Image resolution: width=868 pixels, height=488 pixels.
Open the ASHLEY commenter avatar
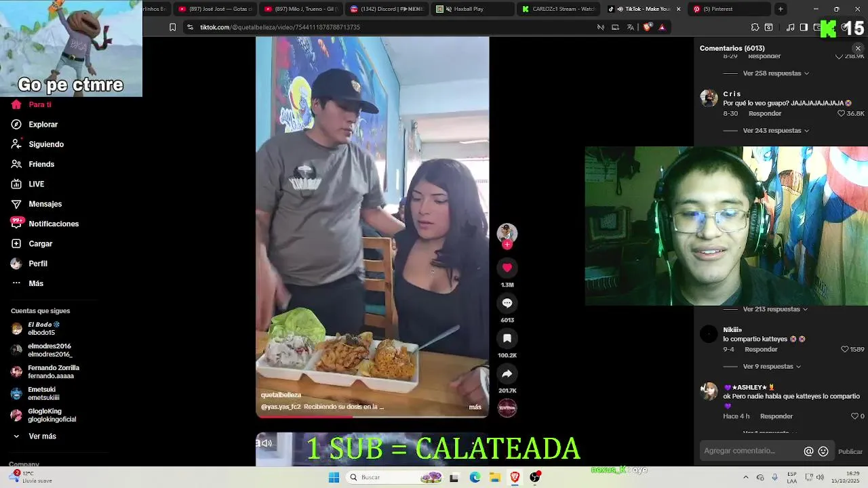click(709, 391)
